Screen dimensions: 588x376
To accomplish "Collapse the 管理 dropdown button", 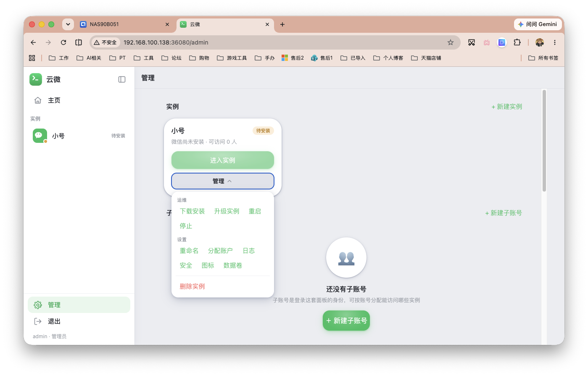I will tap(223, 181).
